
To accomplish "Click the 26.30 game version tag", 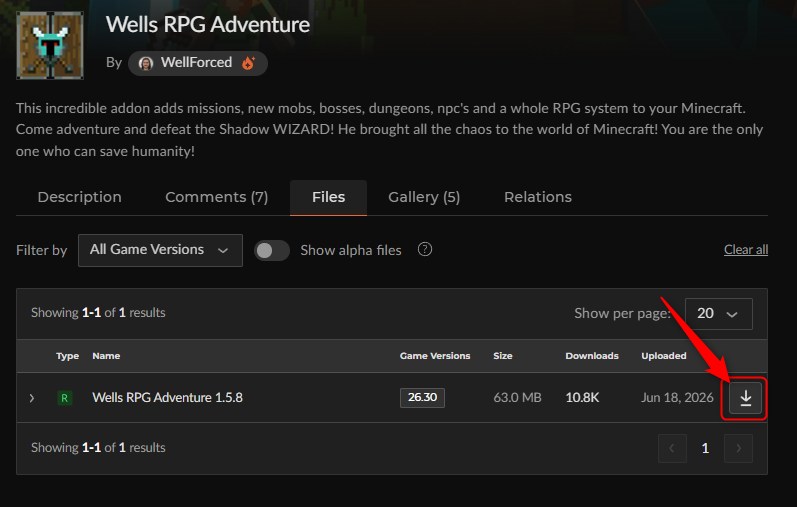I will click(422, 398).
